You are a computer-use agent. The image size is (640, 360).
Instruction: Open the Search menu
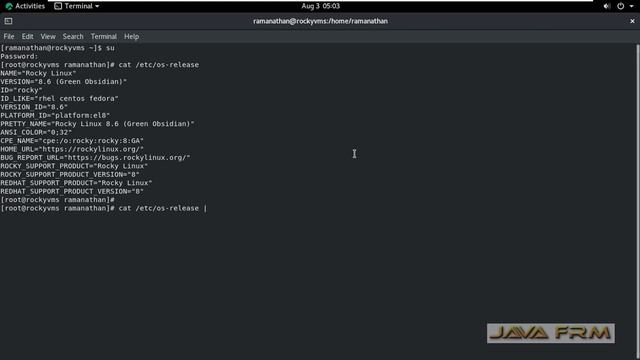[73, 36]
